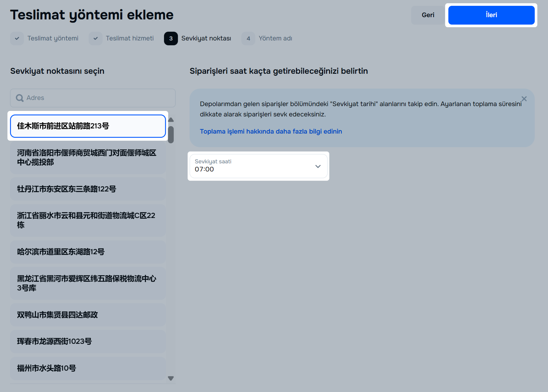Click the scroll up arrow in address list

coord(171,120)
